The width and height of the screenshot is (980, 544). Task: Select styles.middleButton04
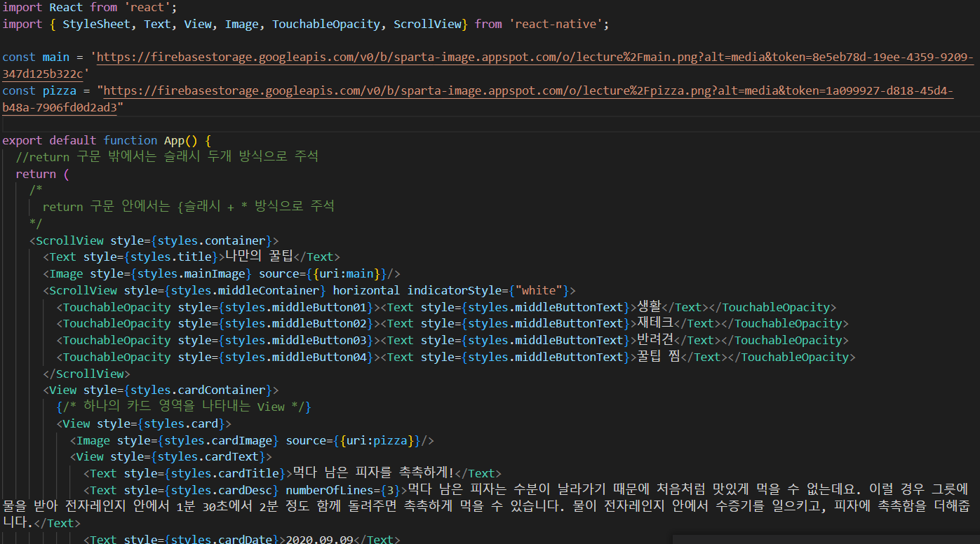coord(297,357)
